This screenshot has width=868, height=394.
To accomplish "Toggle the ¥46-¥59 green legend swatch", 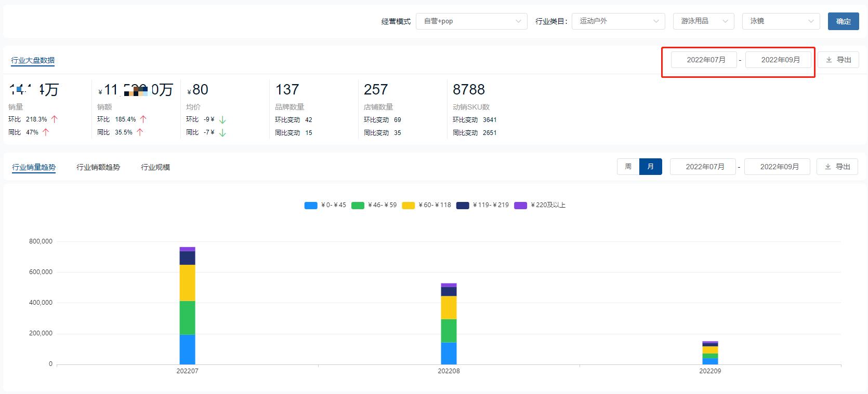I will point(358,206).
